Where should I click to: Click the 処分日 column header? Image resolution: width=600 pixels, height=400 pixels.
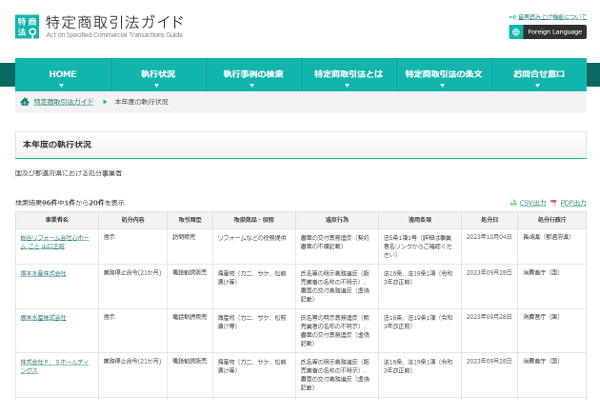click(489, 220)
